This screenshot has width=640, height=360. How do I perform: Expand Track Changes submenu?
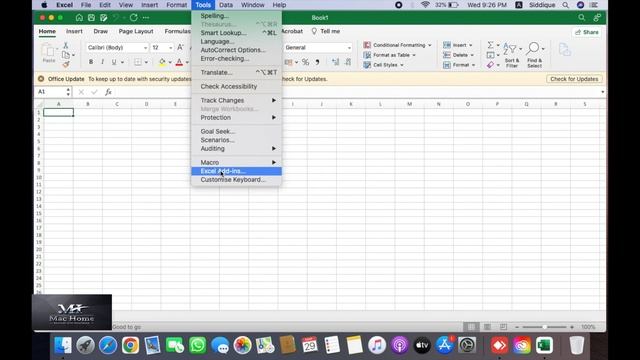coord(236,100)
